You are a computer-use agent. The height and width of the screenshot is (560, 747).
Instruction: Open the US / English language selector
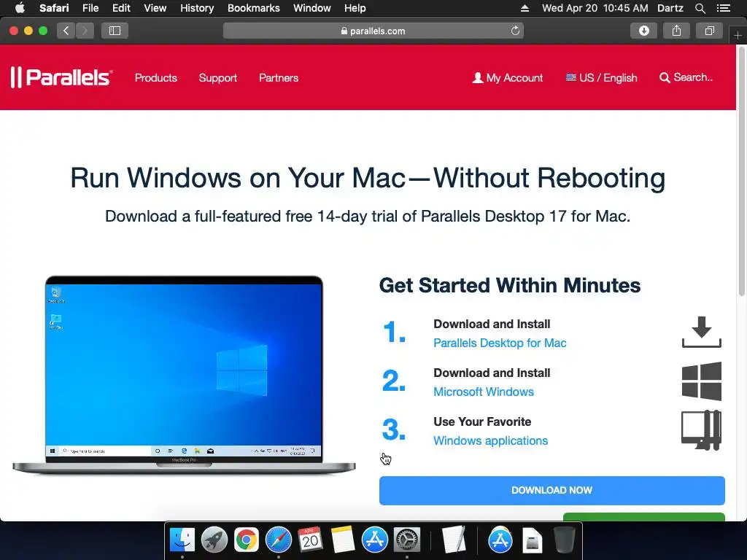point(601,77)
